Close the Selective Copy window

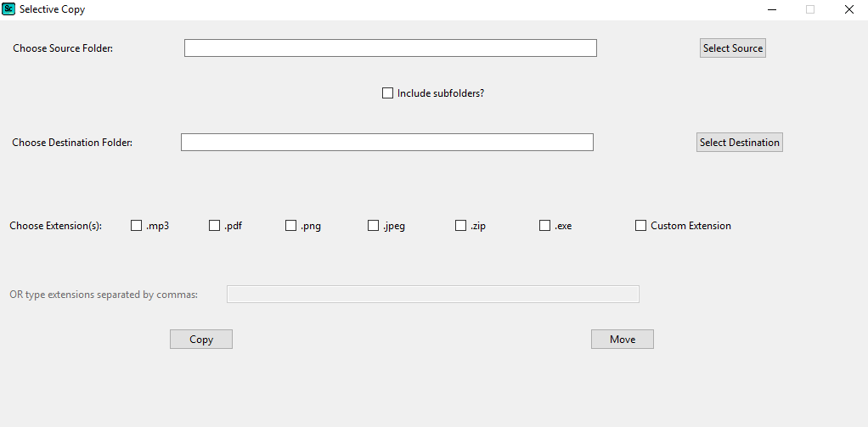(848, 9)
